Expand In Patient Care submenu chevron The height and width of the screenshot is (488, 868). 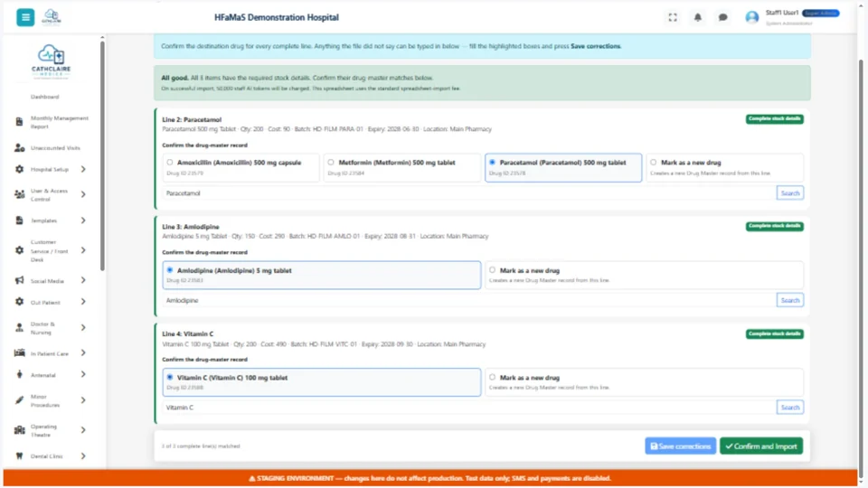pos(83,353)
